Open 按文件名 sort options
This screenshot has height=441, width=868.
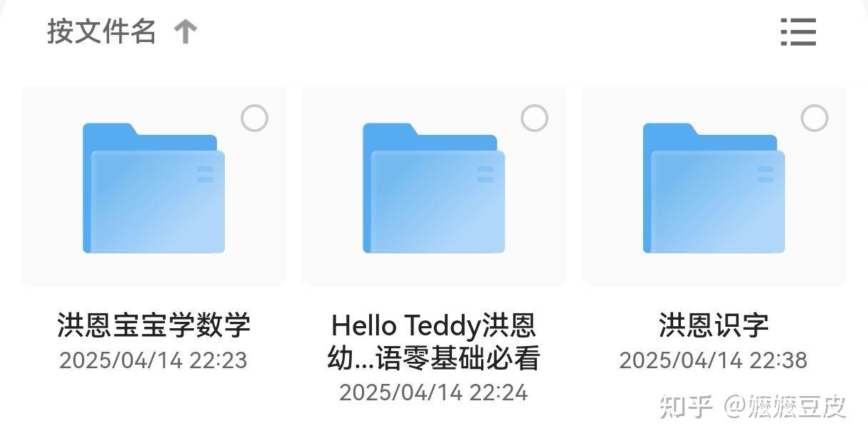coord(101,31)
